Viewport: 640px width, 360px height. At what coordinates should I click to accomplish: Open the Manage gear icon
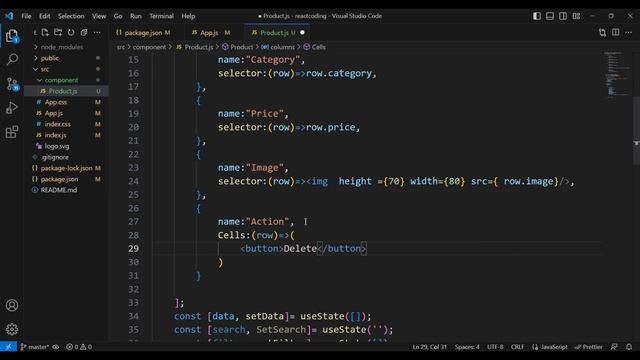(x=12, y=329)
